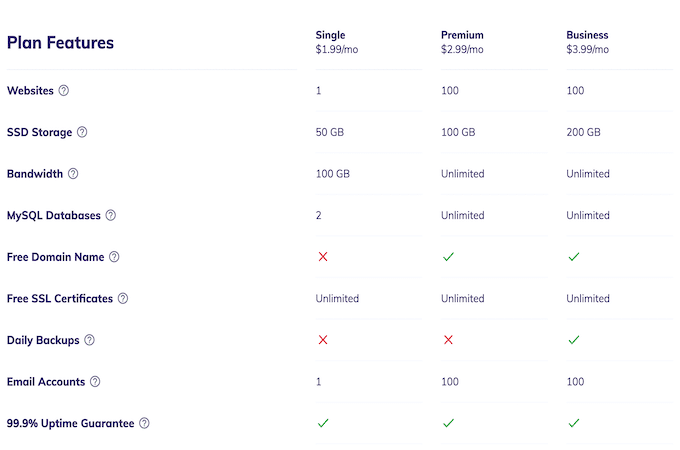The image size is (680, 450).
Task: Click the Business 200 GB storage value
Action: pyautogui.click(x=583, y=132)
